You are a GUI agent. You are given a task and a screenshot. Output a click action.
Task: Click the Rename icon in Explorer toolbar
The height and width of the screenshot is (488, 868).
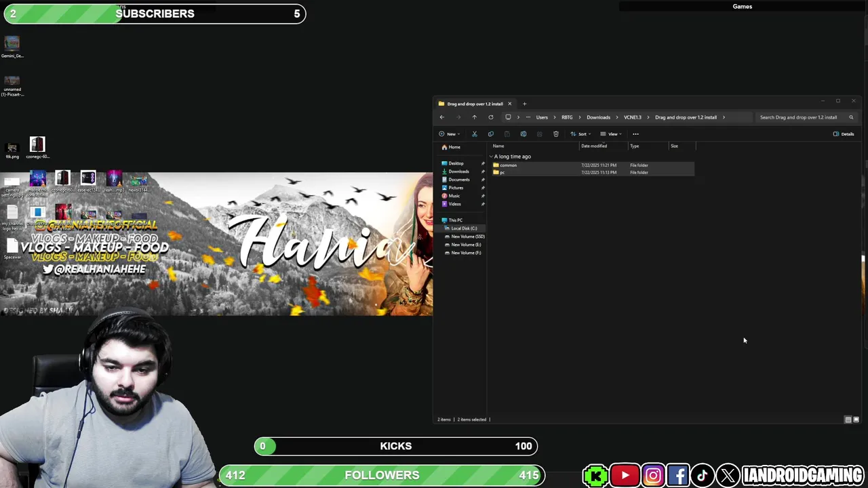point(524,134)
